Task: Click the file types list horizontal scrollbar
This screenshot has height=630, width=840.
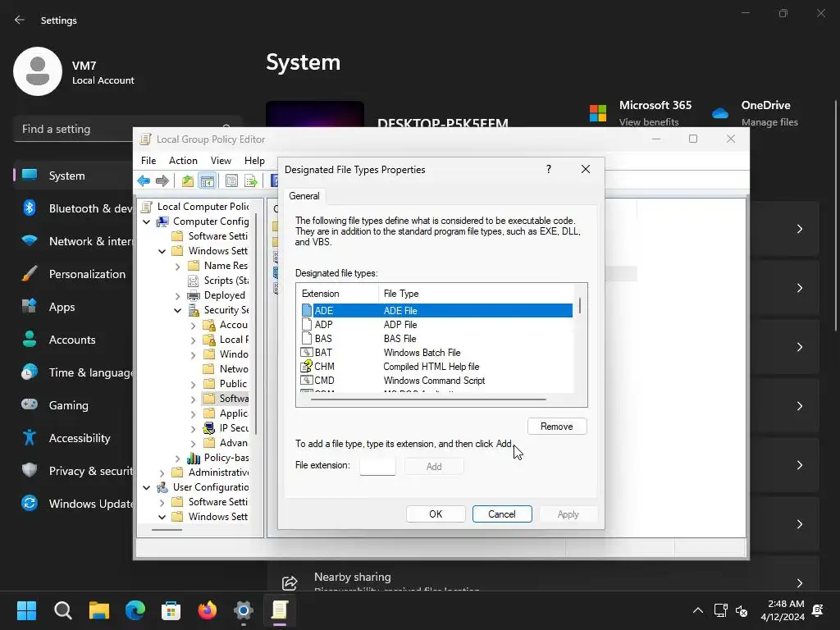Action: point(428,399)
